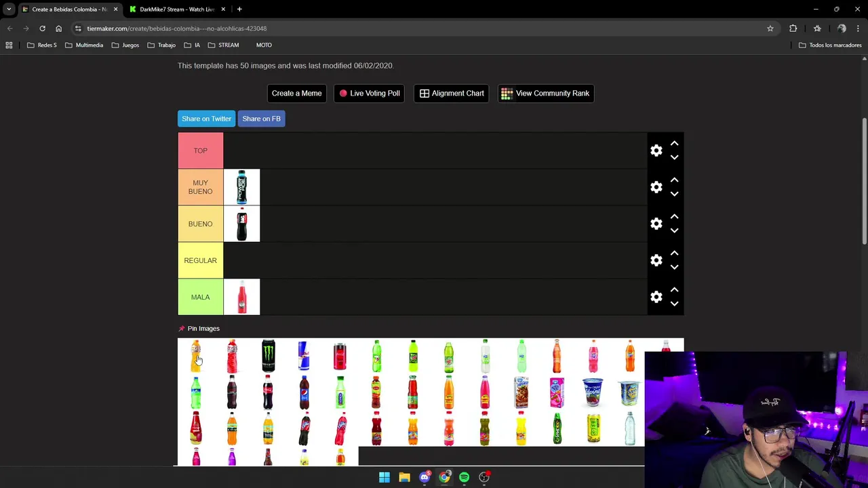
Task: Move REGULAR tier row down
Action: pyautogui.click(x=674, y=267)
